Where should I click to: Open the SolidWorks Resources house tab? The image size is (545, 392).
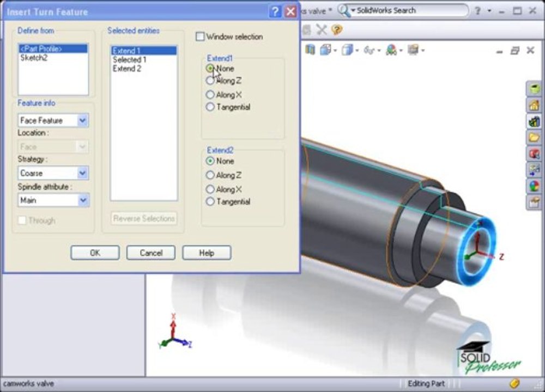[x=534, y=105]
